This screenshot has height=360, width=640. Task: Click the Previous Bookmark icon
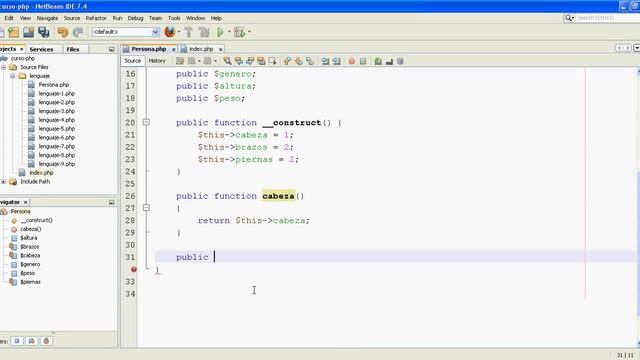287,61
